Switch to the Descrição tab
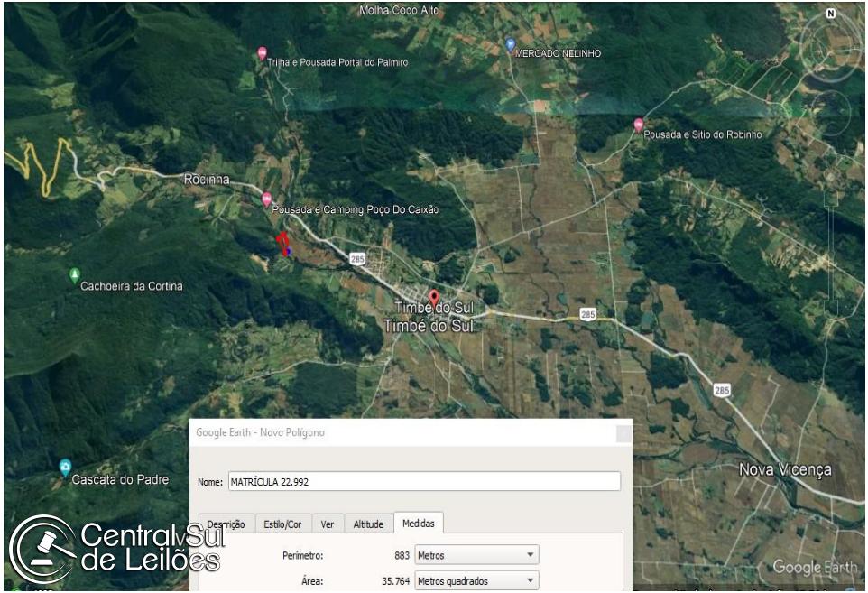 tap(226, 524)
